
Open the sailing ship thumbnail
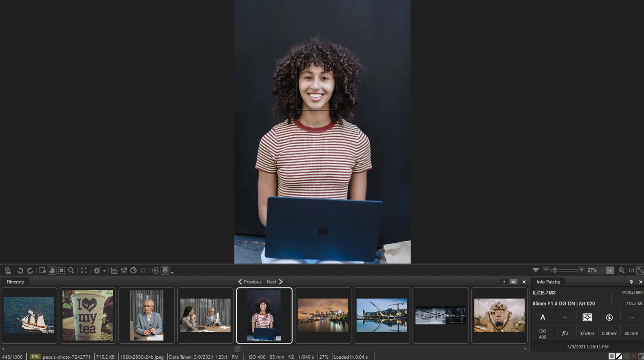pos(29,315)
